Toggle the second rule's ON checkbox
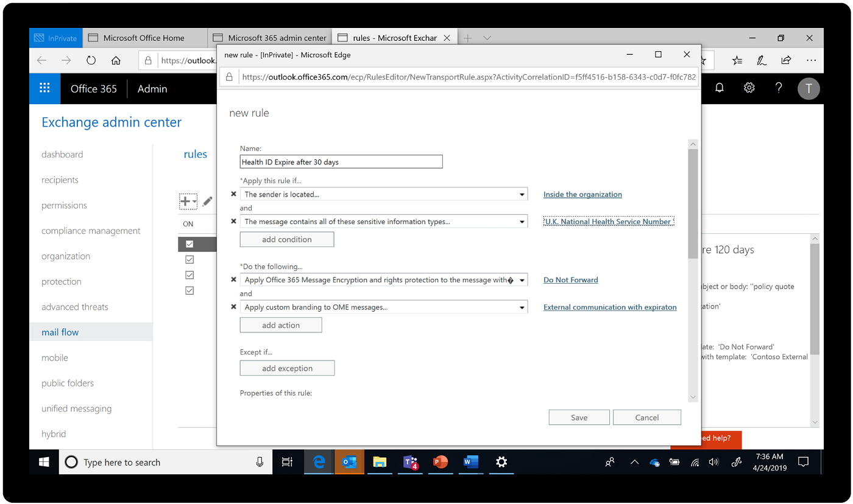Viewport: 853px width, 504px height. [189, 259]
